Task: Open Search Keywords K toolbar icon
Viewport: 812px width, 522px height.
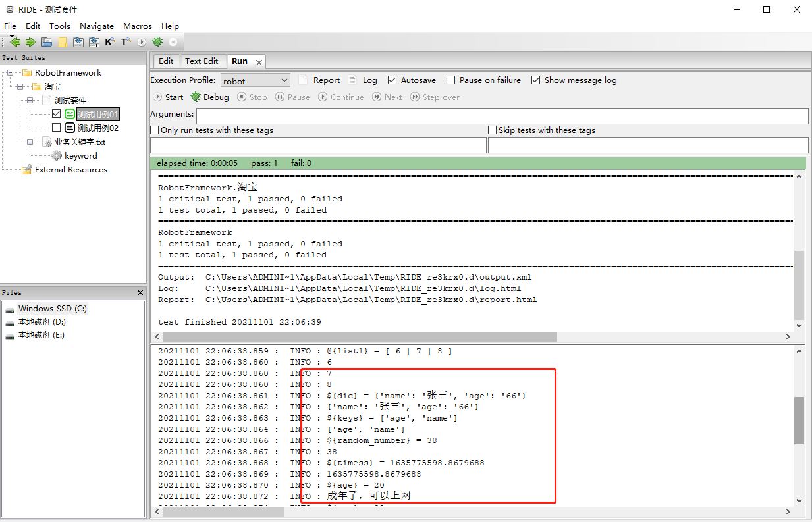Action: pos(109,42)
